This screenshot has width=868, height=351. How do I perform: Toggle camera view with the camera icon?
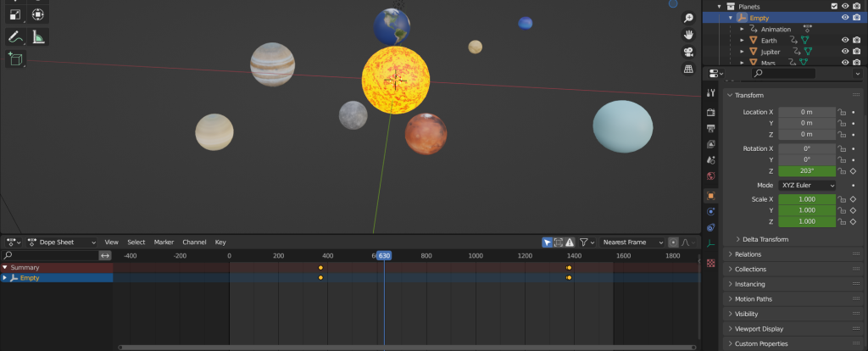(688, 52)
